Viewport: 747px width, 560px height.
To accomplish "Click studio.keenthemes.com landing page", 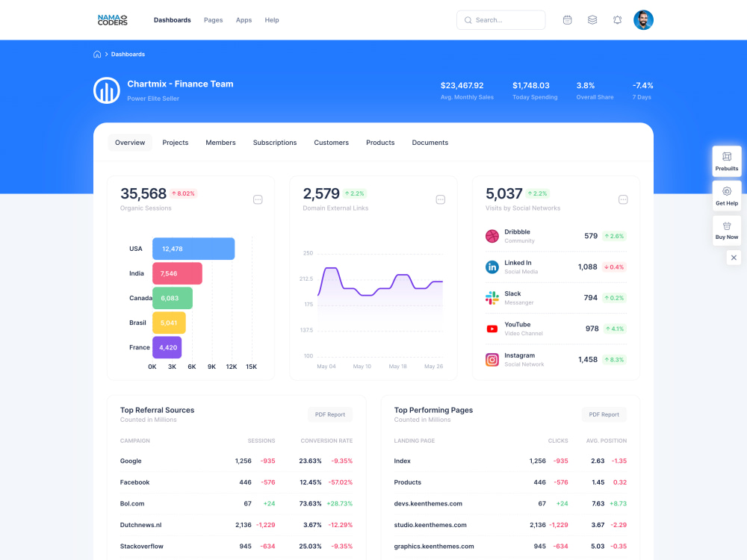I will [430, 525].
